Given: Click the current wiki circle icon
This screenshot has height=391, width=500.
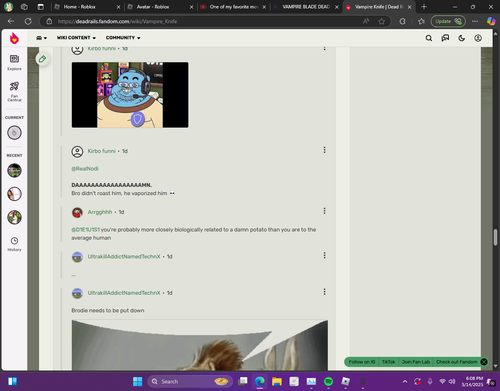Looking at the screenshot, I should pyautogui.click(x=14, y=133).
